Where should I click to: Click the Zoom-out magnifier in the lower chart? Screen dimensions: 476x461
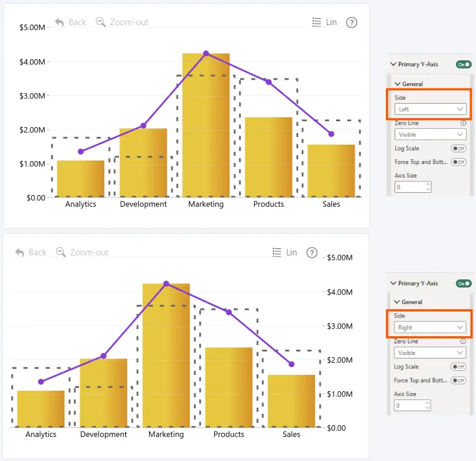(x=61, y=252)
